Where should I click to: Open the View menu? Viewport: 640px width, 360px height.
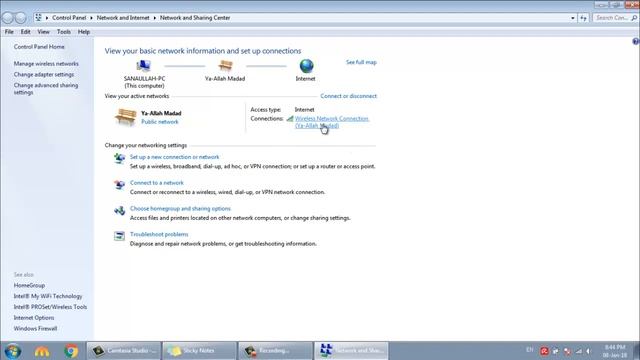[43, 32]
